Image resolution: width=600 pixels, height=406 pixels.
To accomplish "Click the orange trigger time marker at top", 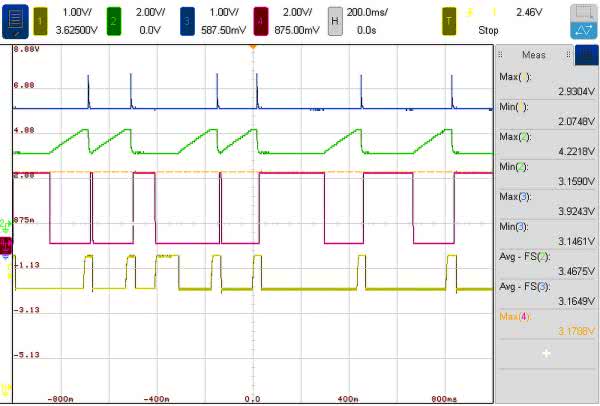I will (x=253, y=46).
